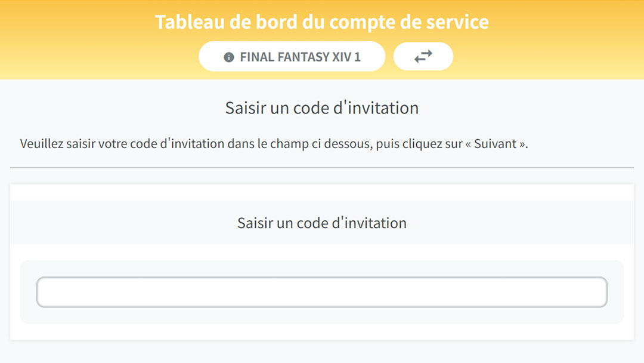Click the 'Veuillez saisir votre code' instruction text
The width and height of the screenshot is (644, 363).
pos(274,143)
